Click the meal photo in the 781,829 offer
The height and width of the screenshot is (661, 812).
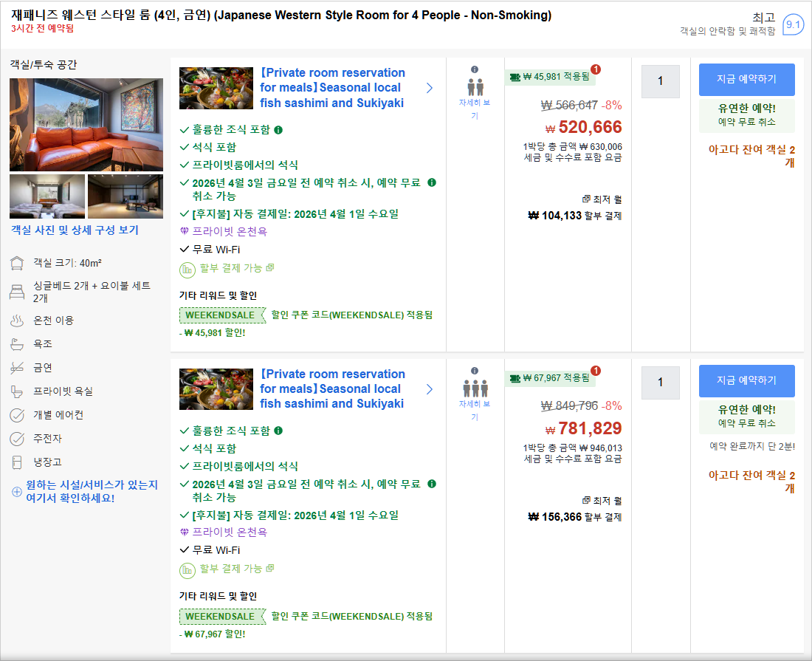(216, 389)
